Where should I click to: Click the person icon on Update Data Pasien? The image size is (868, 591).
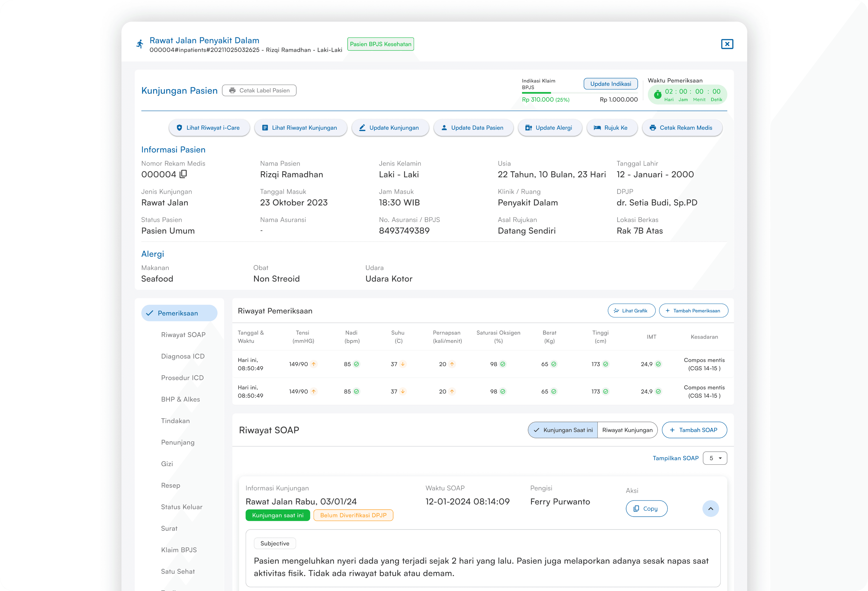(444, 128)
